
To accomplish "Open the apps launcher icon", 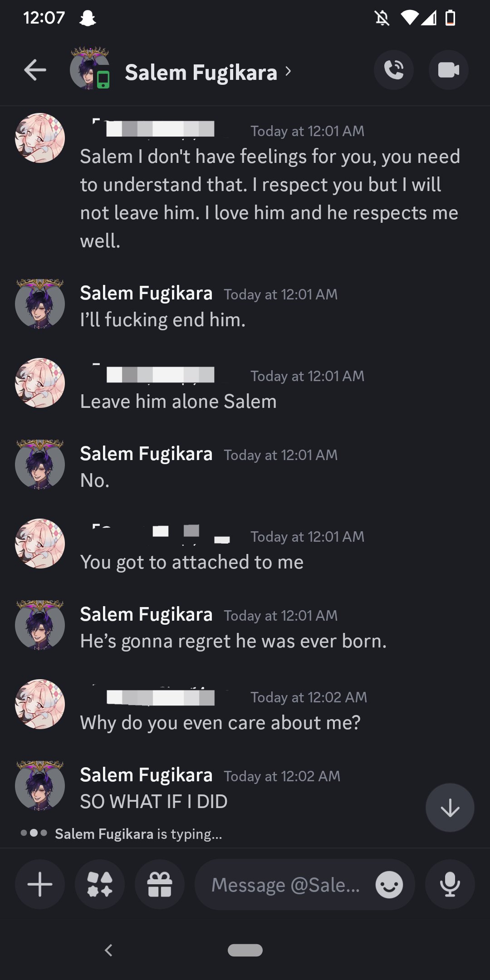I will pyautogui.click(x=100, y=884).
